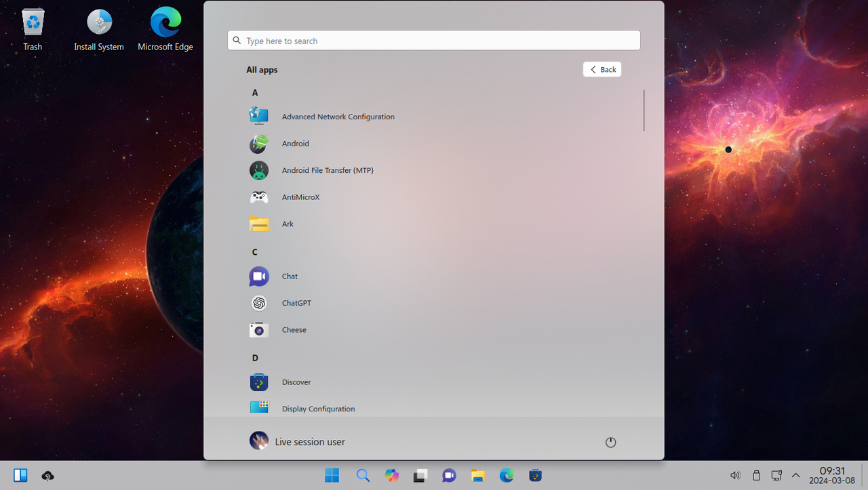Click the ChatGPT app icon
This screenshot has width=868, height=490.
point(259,303)
